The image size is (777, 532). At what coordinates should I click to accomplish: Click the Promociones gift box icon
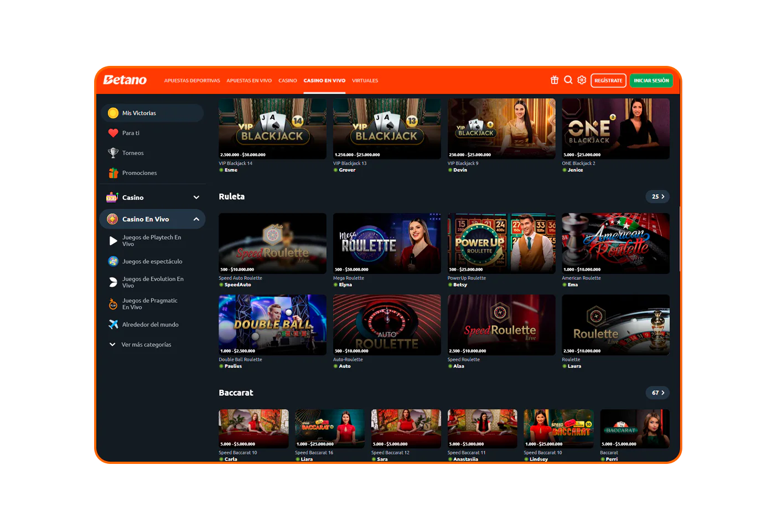coord(113,173)
